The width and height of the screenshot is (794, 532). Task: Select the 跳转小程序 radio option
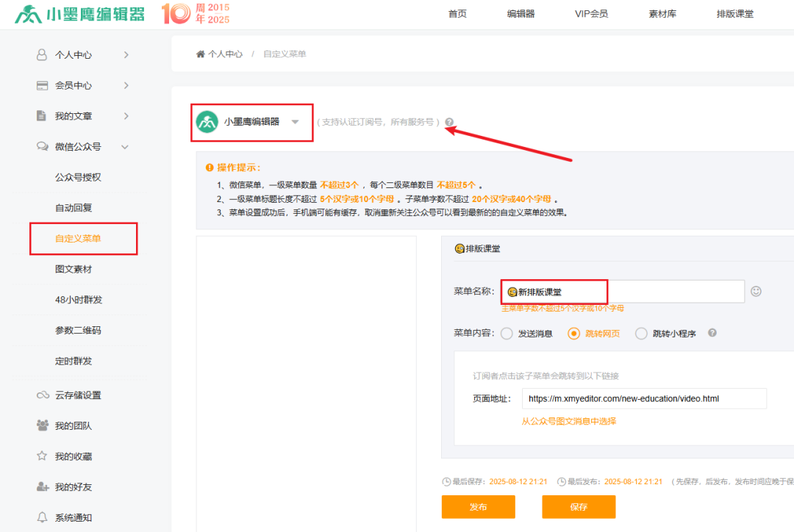click(x=642, y=333)
